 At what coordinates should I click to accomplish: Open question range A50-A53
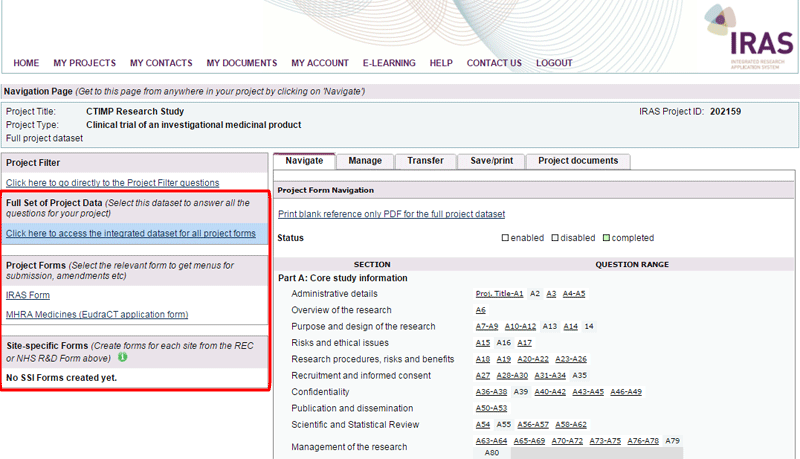[491, 408]
